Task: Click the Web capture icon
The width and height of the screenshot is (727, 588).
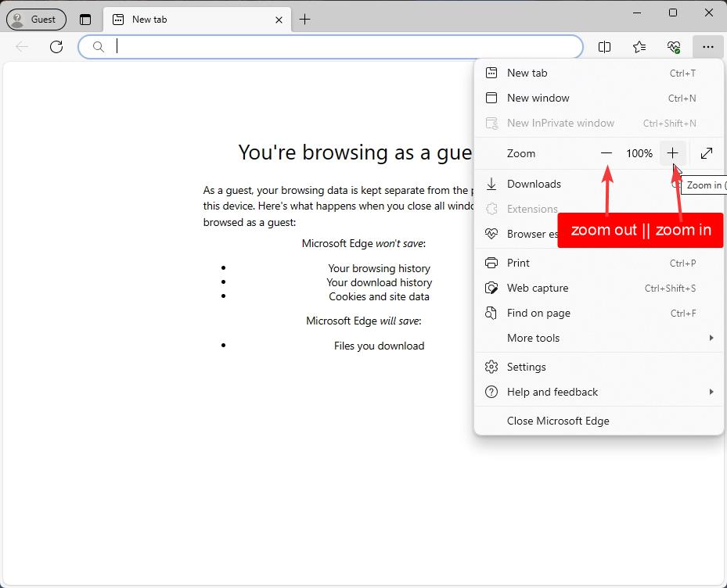Action: pyautogui.click(x=491, y=288)
